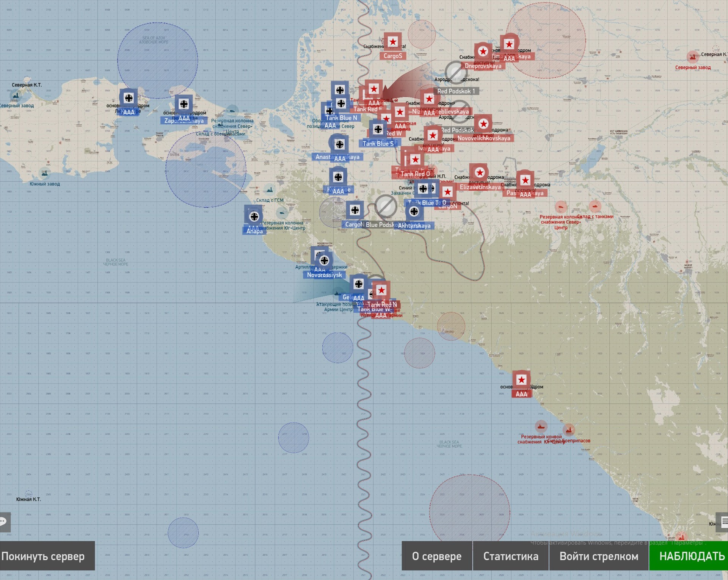
Task: Select the Anapa blue airfield icon
Action: pos(254,216)
